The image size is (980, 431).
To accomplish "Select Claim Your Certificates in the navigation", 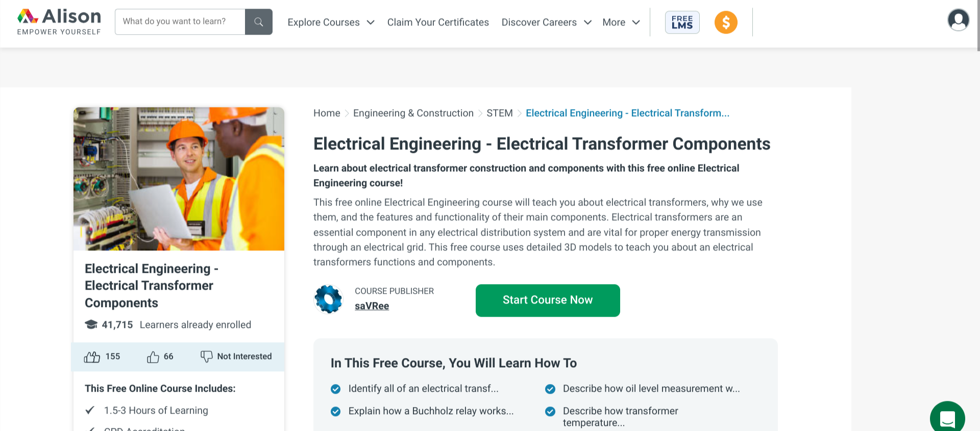I will pos(437,22).
